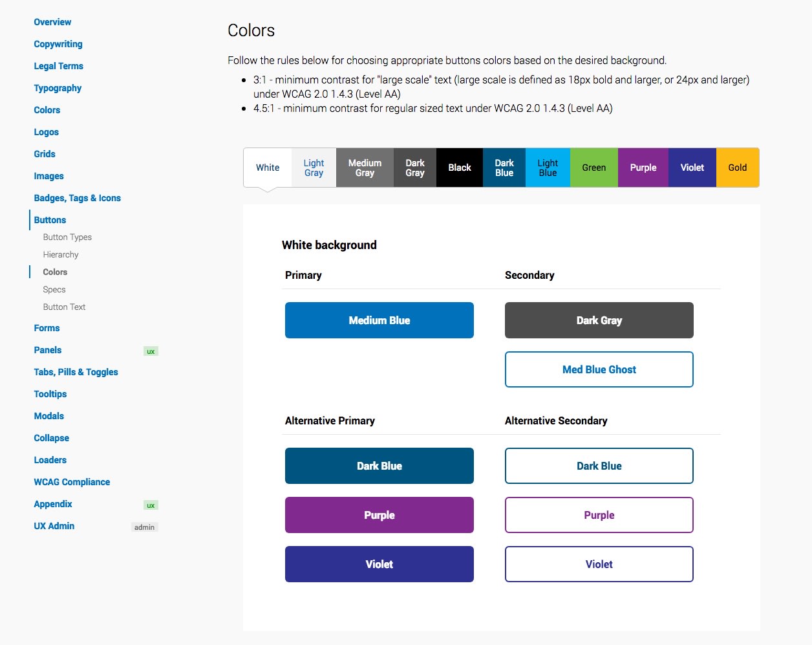Click the outlined Violet secondary button
This screenshot has width=812, height=645.
(599, 564)
